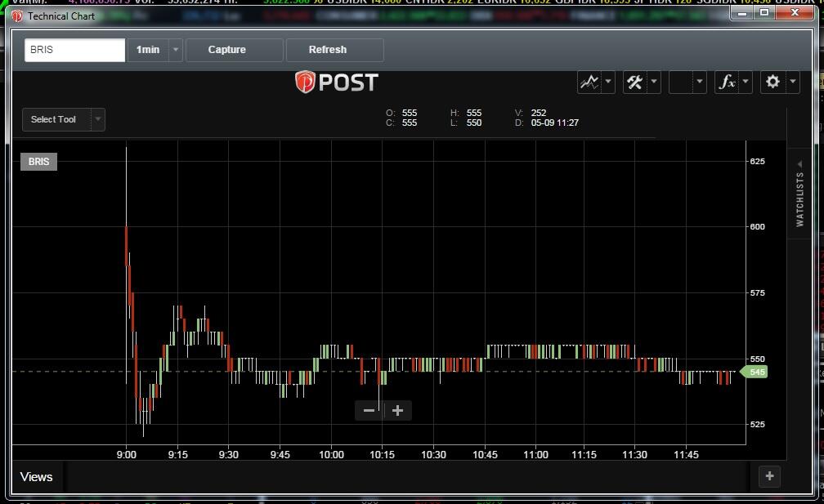Open the fx indicators icon
Screen dimensions: 824x504
(727, 82)
